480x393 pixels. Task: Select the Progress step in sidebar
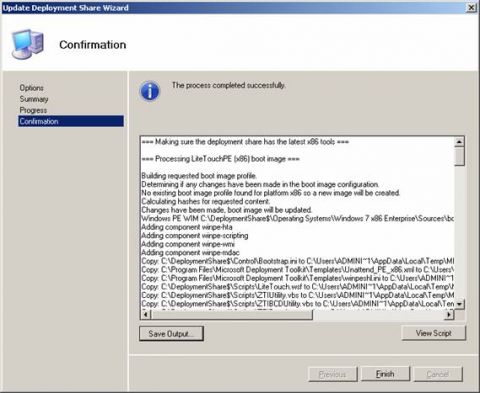point(33,110)
